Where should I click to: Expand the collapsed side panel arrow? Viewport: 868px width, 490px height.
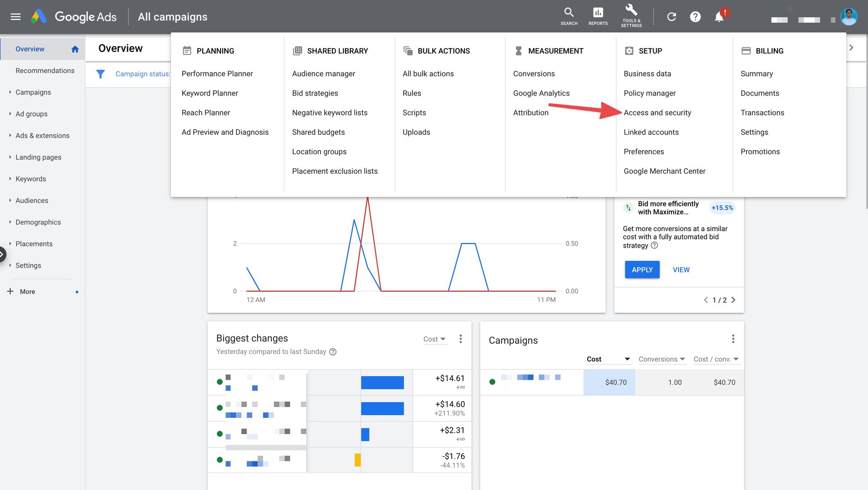[2, 254]
